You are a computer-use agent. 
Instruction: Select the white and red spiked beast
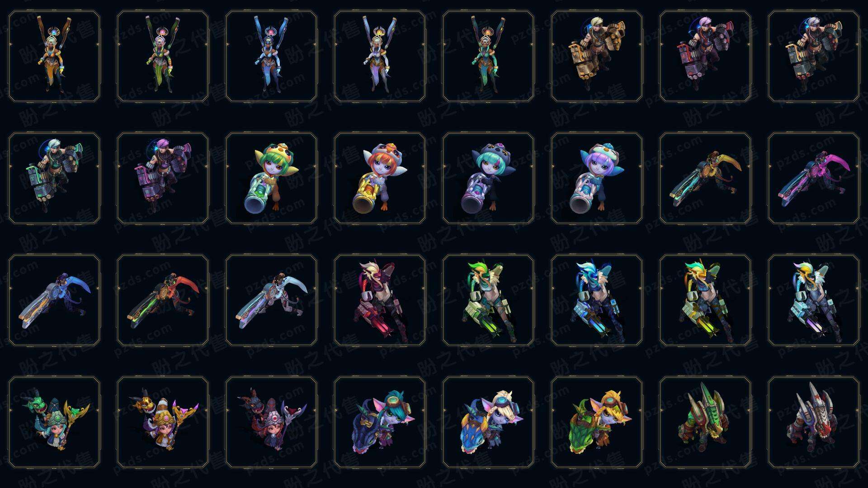[x=814, y=422]
